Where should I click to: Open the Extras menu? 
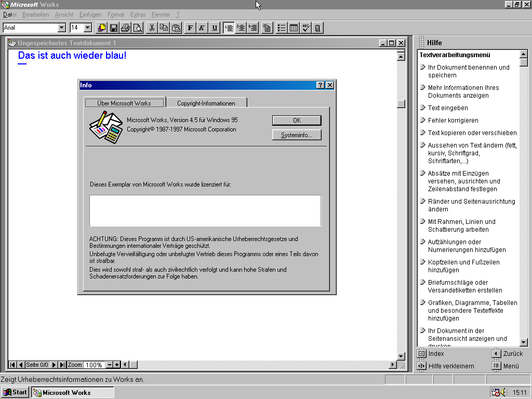click(138, 15)
